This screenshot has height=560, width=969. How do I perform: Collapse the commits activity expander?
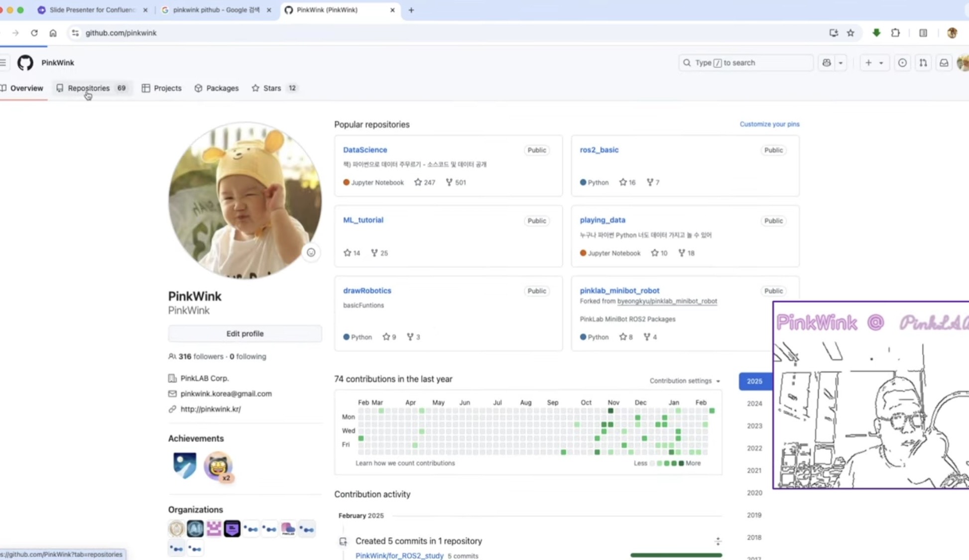(718, 541)
